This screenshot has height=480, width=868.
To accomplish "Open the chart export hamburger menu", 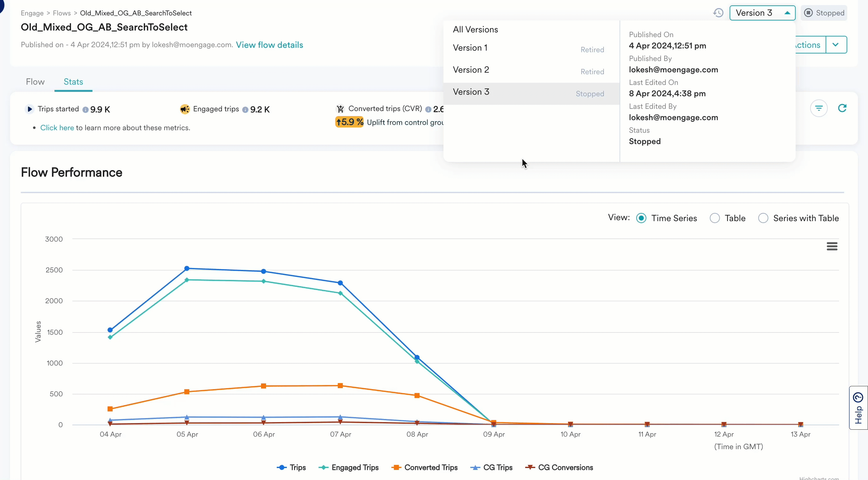I will point(832,246).
